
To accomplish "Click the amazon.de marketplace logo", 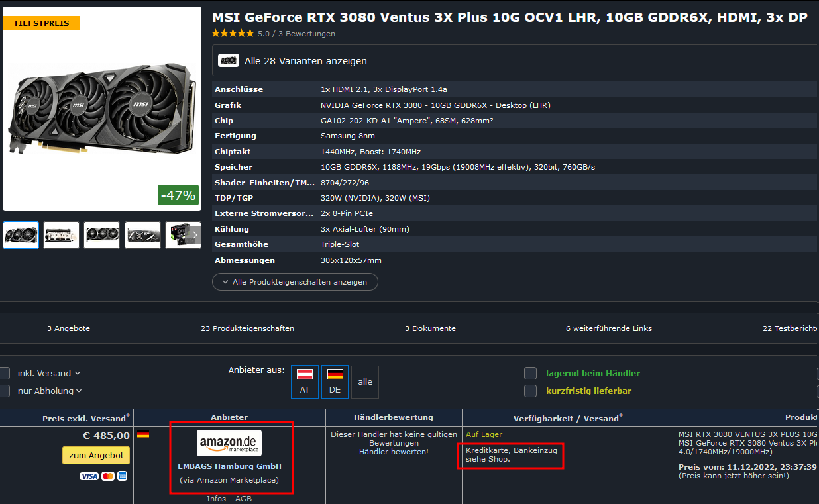I will coord(229,443).
